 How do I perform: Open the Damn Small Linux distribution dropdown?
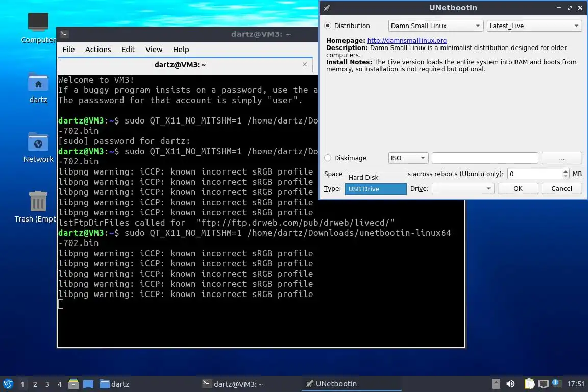point(436,26)
